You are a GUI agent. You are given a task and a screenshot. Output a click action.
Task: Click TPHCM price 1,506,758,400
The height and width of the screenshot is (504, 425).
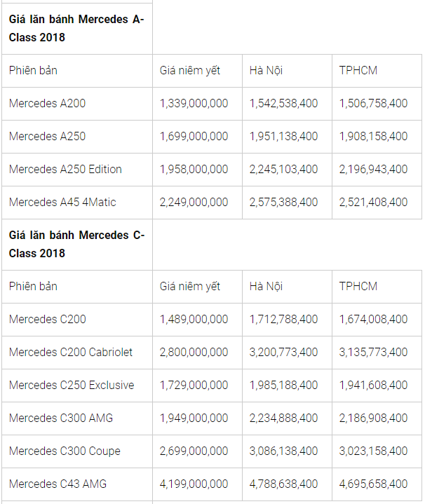(373, 104)
